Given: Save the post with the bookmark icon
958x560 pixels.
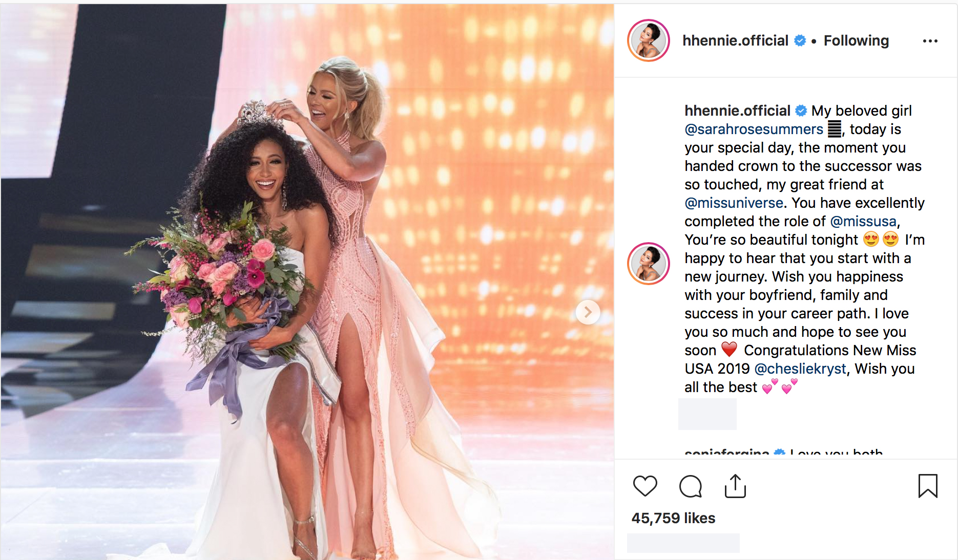Looking at the screenshot, I should (928, 486).
